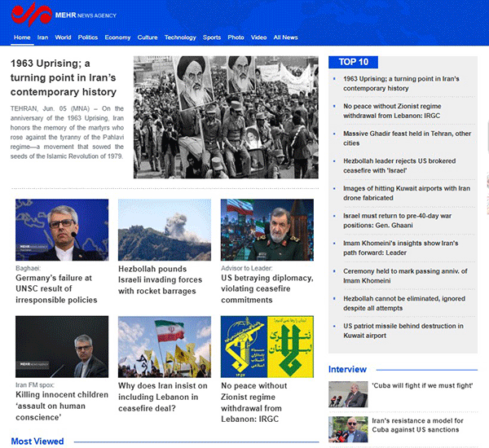This screenshot has height=448, width=489.
Task: Open Top 10 item 'Ceremony held to mark passing anniv.'
Action: [405, 276]
